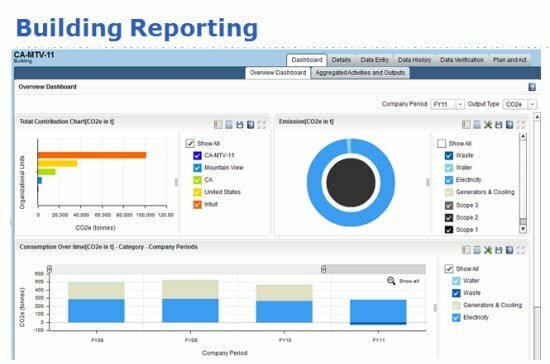This screenshot has width=550, height=364.
Task: Open data table view in Emission panel
Action: pos(477,124)
